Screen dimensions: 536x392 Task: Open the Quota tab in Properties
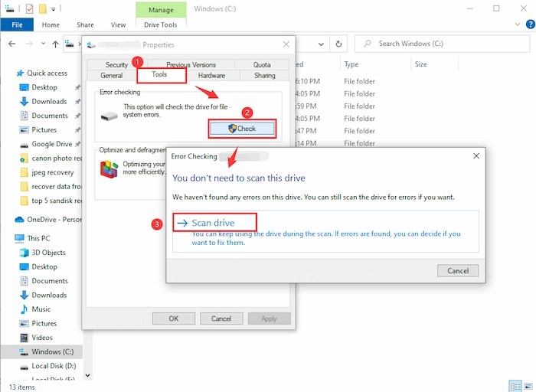pos(262,64)
